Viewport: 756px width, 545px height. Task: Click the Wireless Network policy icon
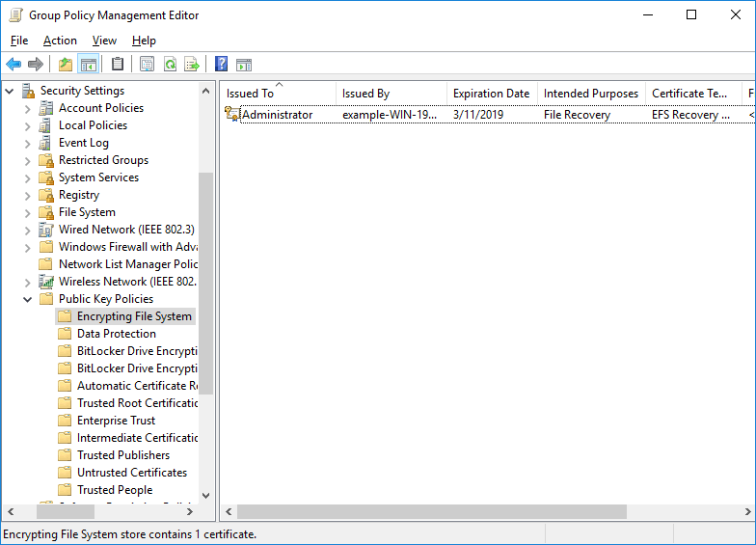coord(46,282)
